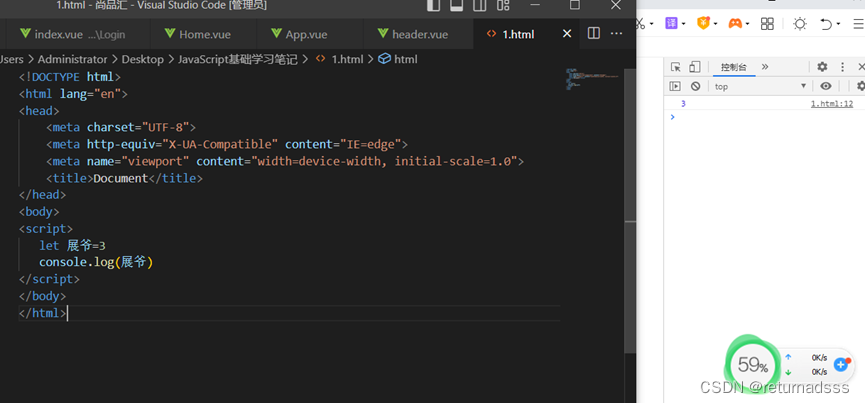The height and width of the screenshot is (403, 865).
Task: Click the editor minimap preview
Action: coord(591,79)
